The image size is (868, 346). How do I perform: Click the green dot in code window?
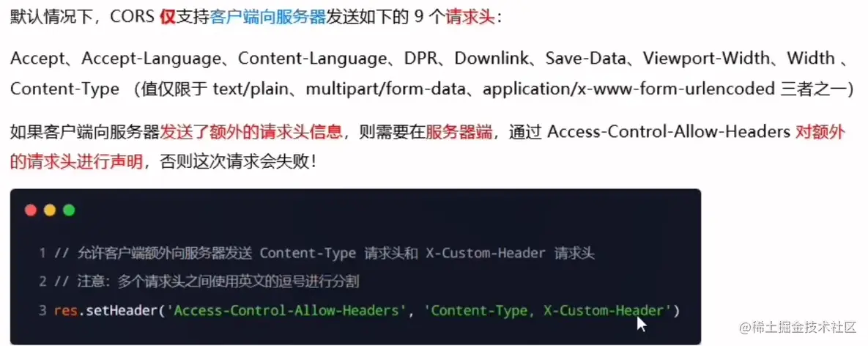tap(69, 210)
